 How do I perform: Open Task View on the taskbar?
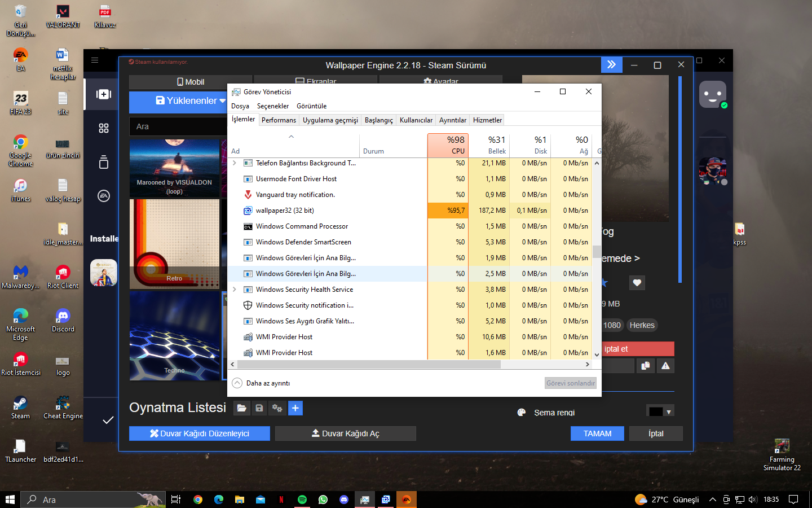tap(176, 500)
